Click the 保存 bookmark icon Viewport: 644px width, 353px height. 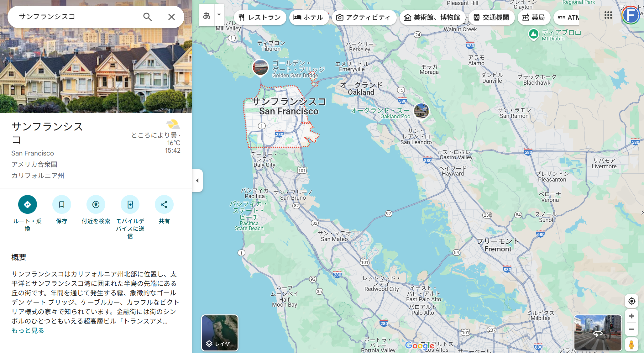click(62, 204)
